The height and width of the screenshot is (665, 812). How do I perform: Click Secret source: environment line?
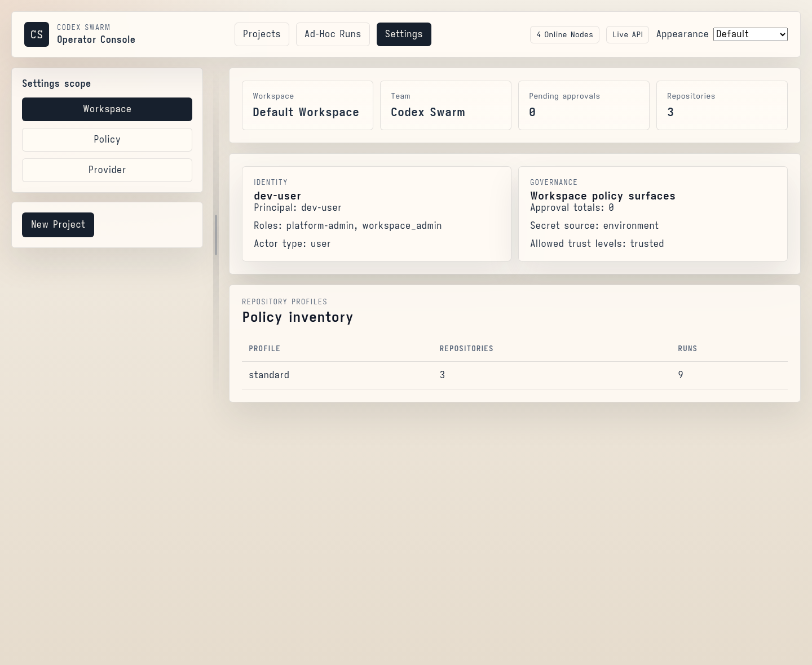[594, 225]
